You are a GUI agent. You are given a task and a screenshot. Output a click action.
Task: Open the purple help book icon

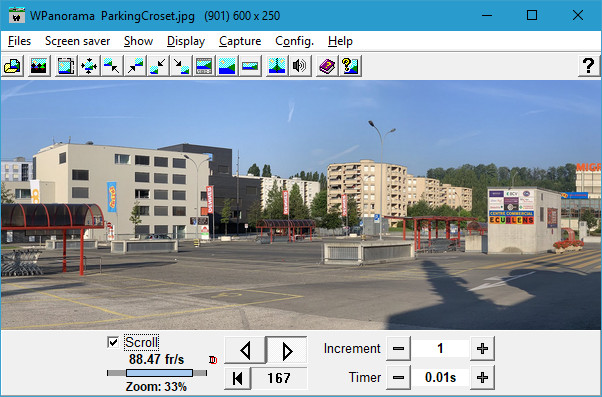[327, 66]
